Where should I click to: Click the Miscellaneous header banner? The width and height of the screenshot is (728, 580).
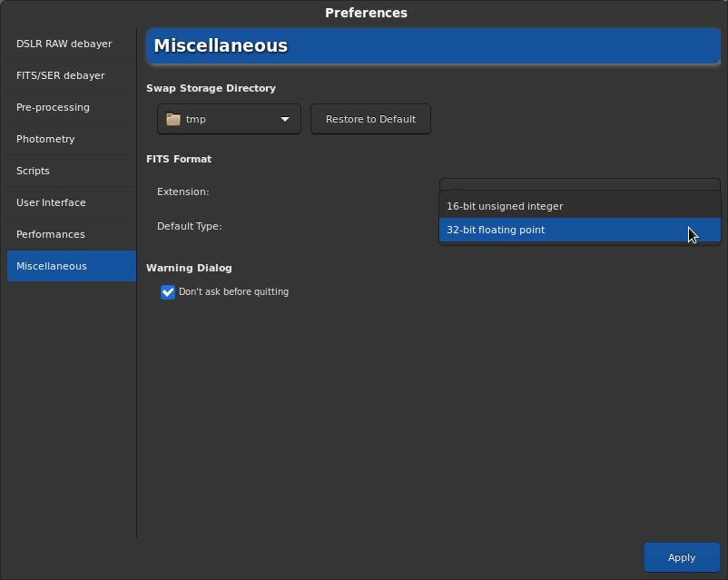(434, 46)
